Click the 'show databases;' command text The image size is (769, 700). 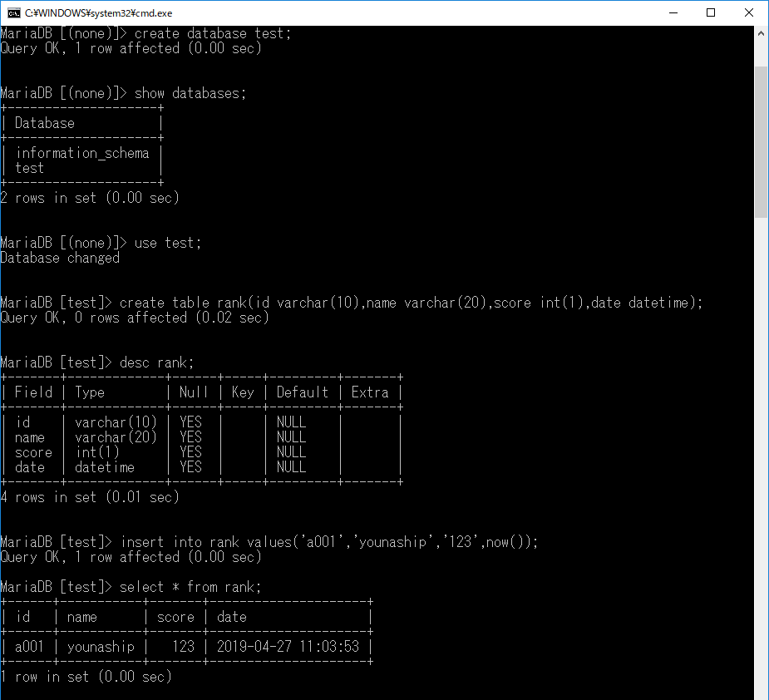[x=190, y=93]
